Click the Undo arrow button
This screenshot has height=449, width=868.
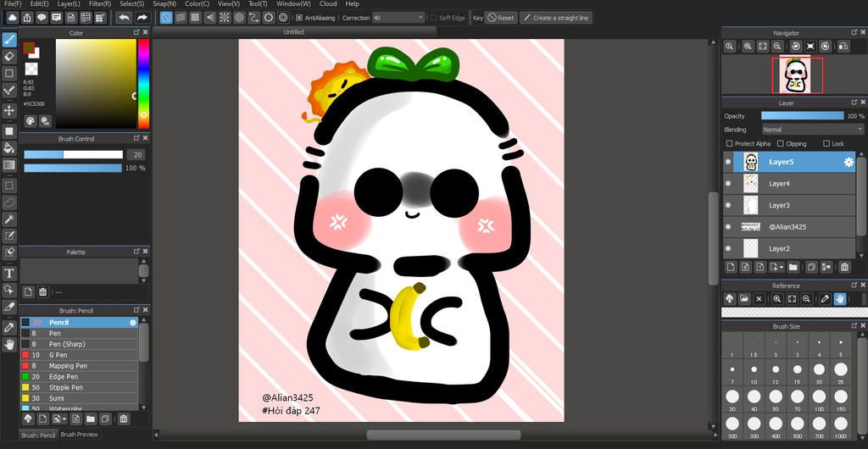pos(124,18)
